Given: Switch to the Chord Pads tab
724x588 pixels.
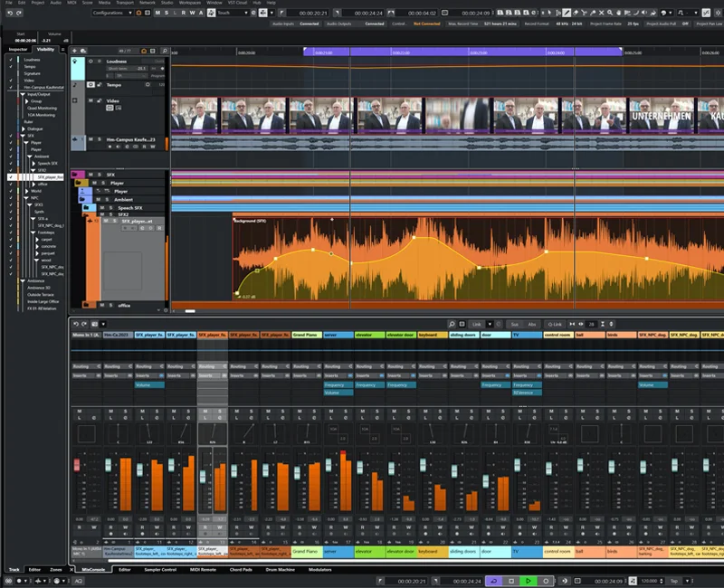Looking at the screenshot, I should 243,570.
